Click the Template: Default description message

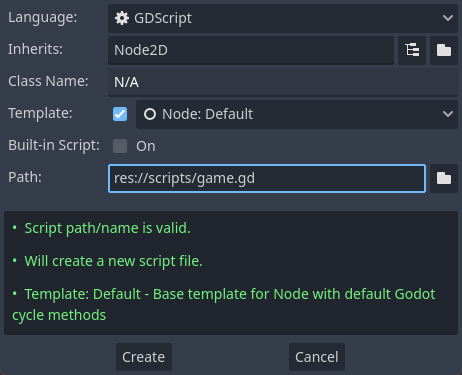click(224, 305)
